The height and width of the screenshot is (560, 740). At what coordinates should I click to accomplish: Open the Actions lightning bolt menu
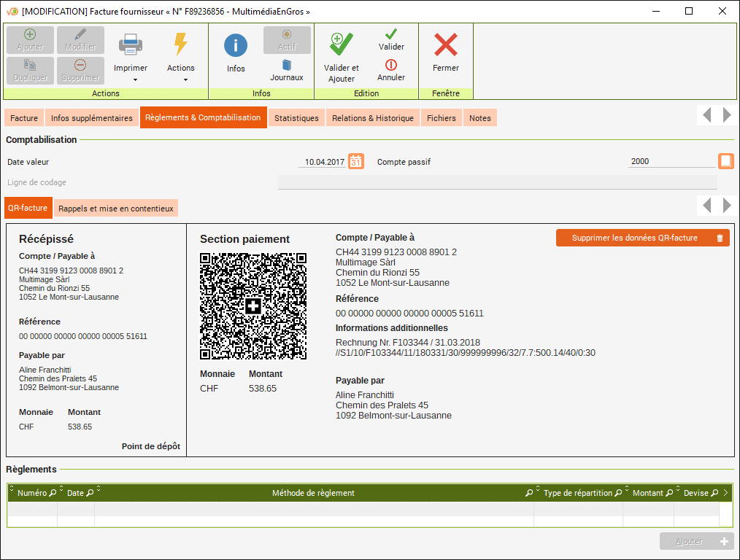coord(180,45)
